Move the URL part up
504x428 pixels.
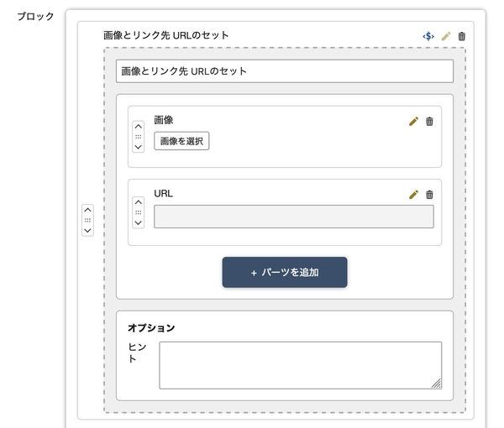pos(139,200)
